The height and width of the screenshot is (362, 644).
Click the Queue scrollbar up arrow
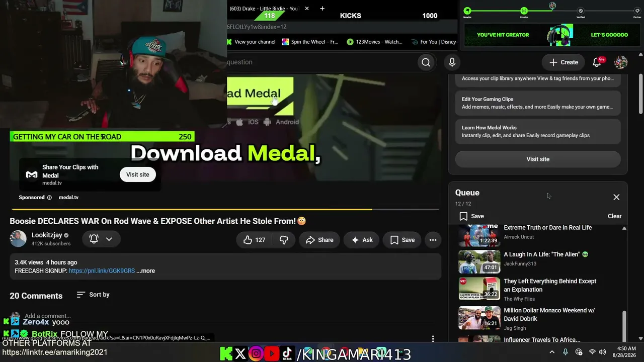tap(624, 228)
